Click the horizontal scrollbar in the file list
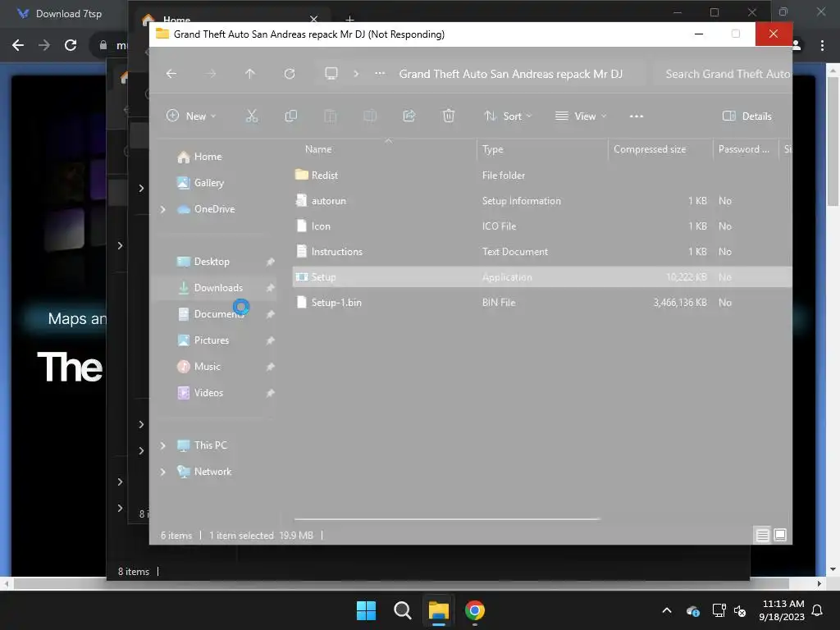 [447, 518]
